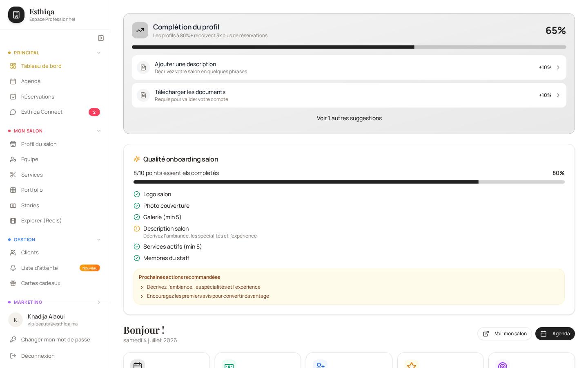The height and width of the screenshot is (368, 588).
Task: Click the gift icon for Cartes cadeaux
Action: [x=13, y=283]
